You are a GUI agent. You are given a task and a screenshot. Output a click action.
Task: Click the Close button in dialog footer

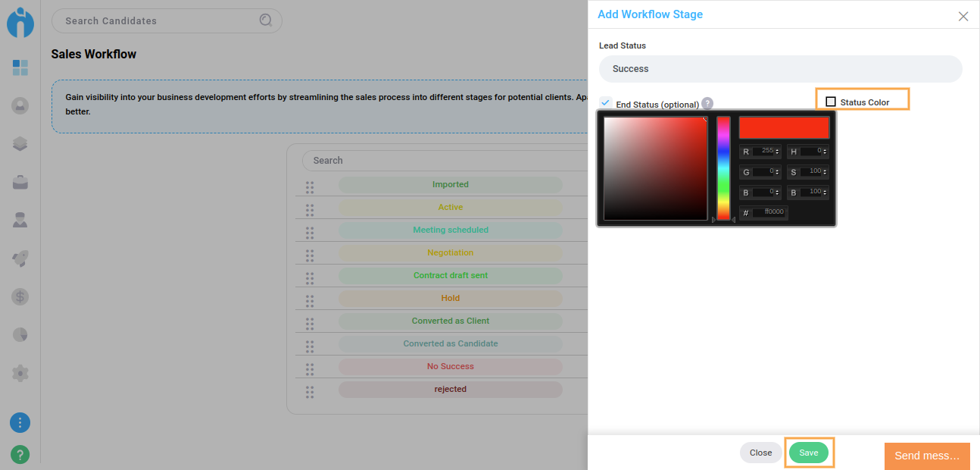760,453
